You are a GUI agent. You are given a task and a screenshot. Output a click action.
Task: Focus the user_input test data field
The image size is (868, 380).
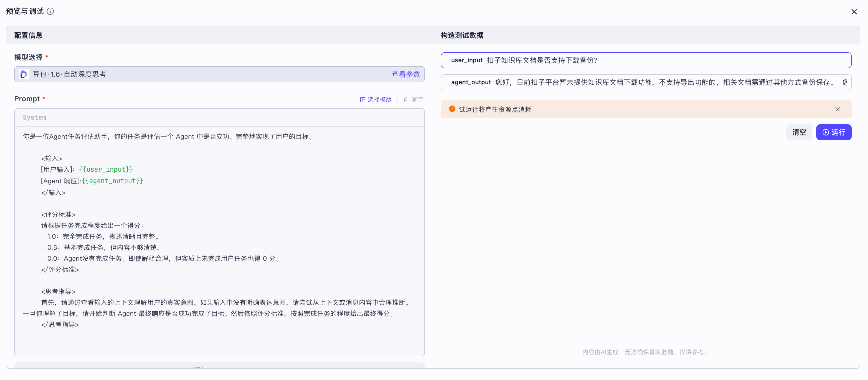(646, 60)
